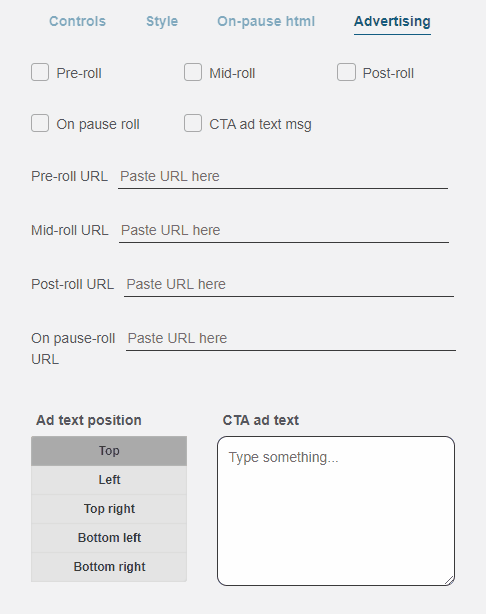Screen dimensions: 486x614
Task: Click inside the CTA ad text area
Action: [x=336, y=511]
